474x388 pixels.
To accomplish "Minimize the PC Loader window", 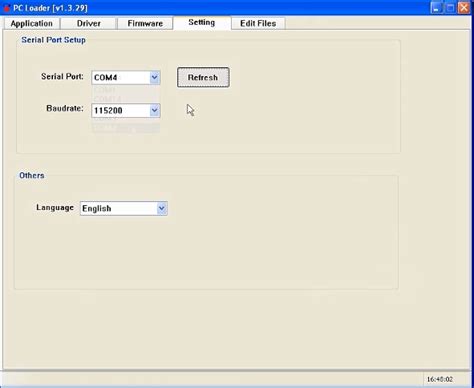I will (x=436, y=8).
